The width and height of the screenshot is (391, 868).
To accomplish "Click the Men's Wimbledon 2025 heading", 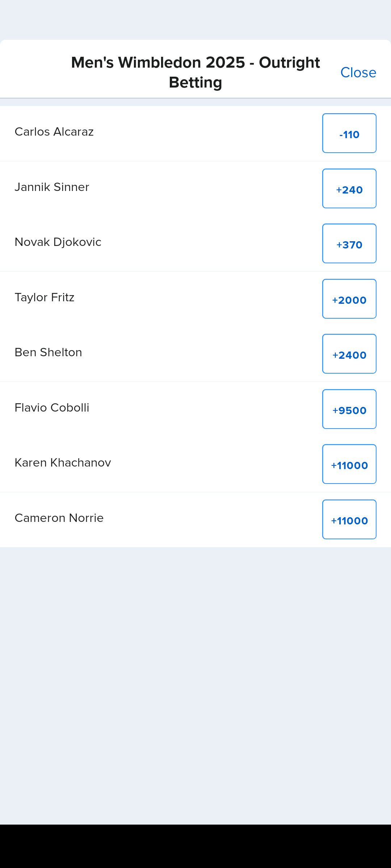I will pos(195,72).
